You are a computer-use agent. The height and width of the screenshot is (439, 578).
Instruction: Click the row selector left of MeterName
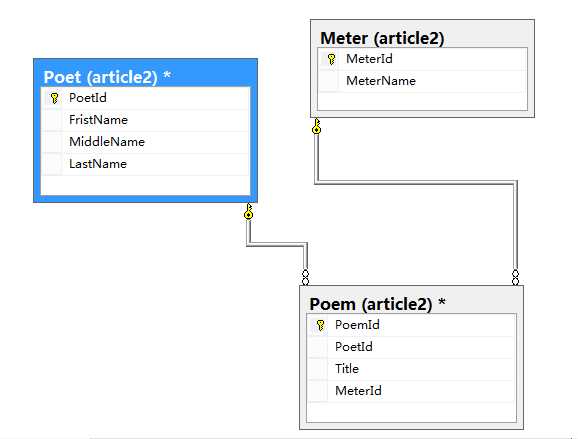328,81
